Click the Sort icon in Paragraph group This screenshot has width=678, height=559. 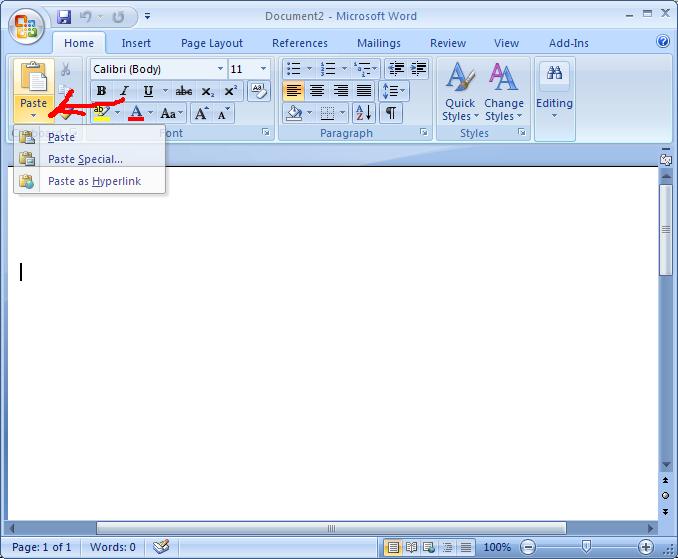(363, 113)
